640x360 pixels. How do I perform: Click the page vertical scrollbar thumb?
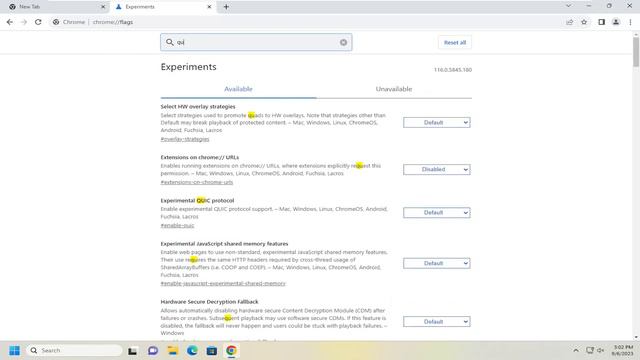(x=636, y=52)
